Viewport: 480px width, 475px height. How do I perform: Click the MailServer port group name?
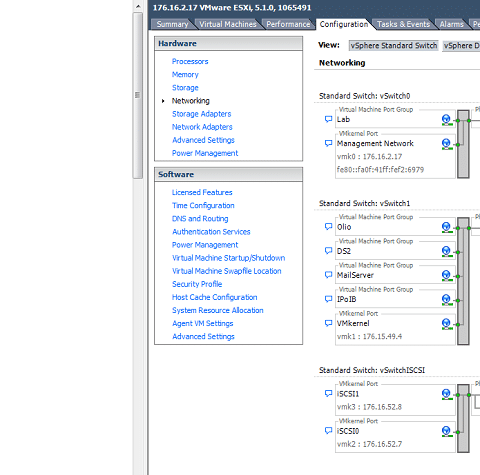tap(355, 275)
